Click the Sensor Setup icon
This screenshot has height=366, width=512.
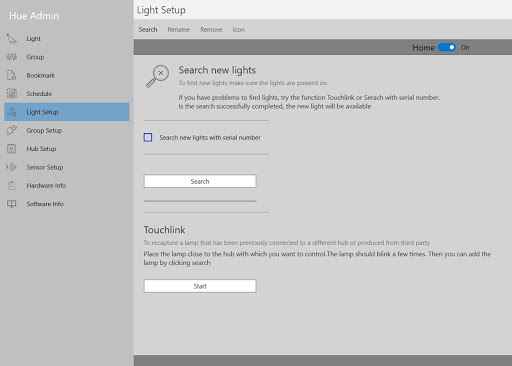pyautogui.click(x=11, y=167)
